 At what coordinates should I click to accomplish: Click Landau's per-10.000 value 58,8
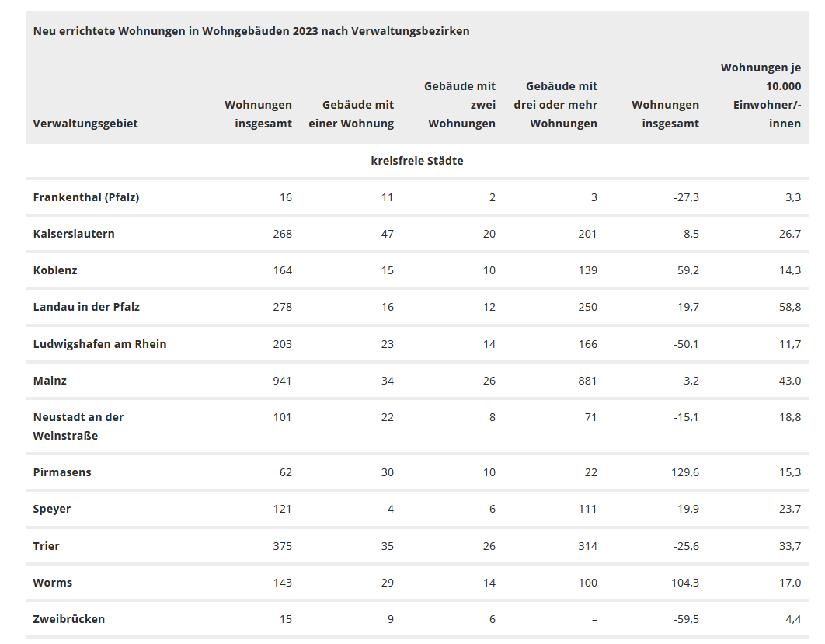click(790, 307)
